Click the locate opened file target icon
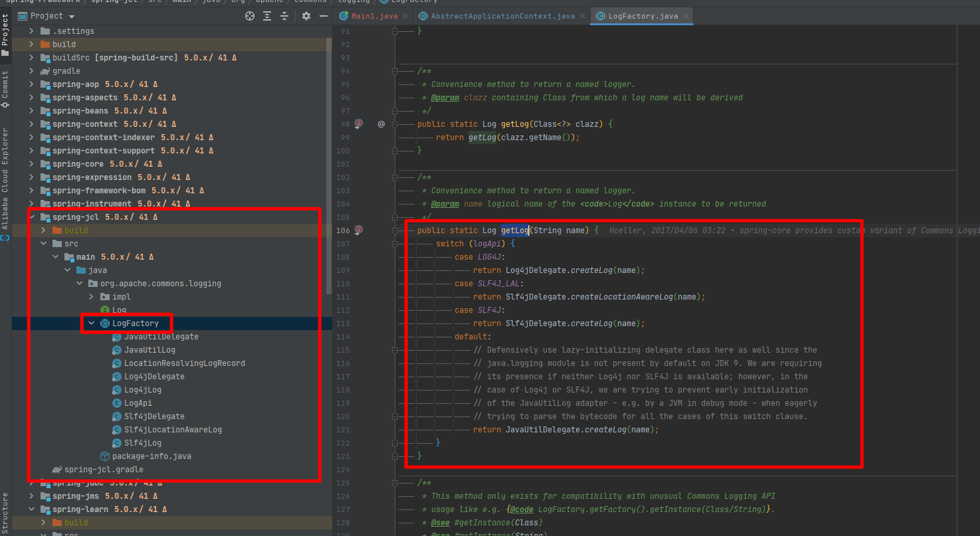980x536 pixels. [x=250, y=16]
